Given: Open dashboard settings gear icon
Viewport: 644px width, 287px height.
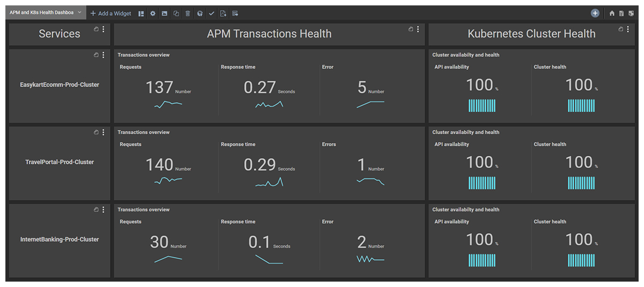Looking at the screenshot, I should 153,13.
